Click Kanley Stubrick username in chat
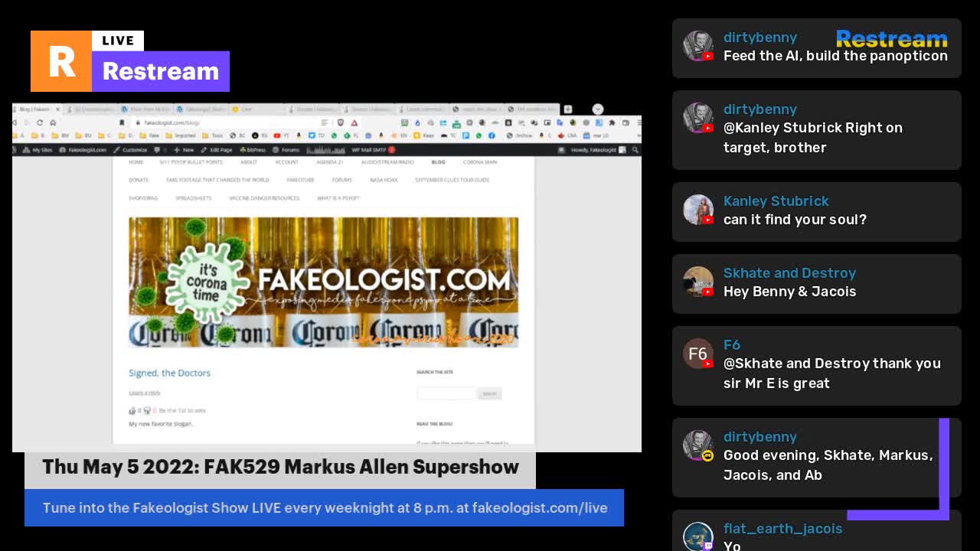This screenshot has height=551, width=980. 776,201
